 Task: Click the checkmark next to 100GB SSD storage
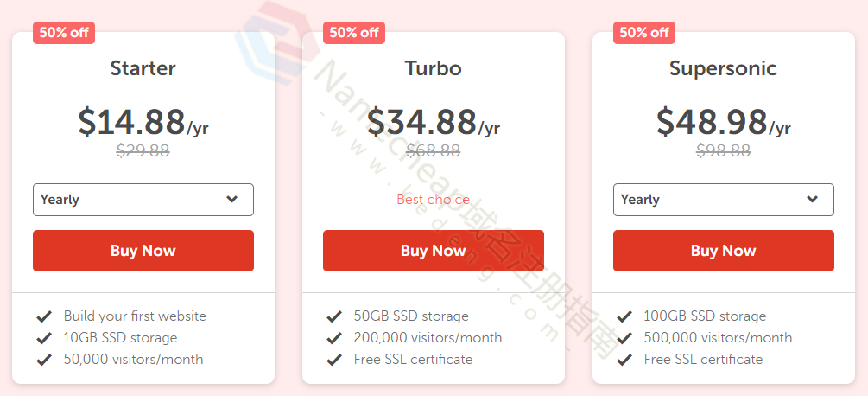624,316
